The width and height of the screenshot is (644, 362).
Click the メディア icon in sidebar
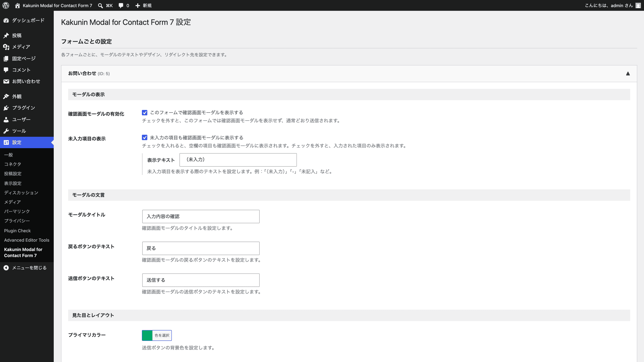click(x=6, y=47)
